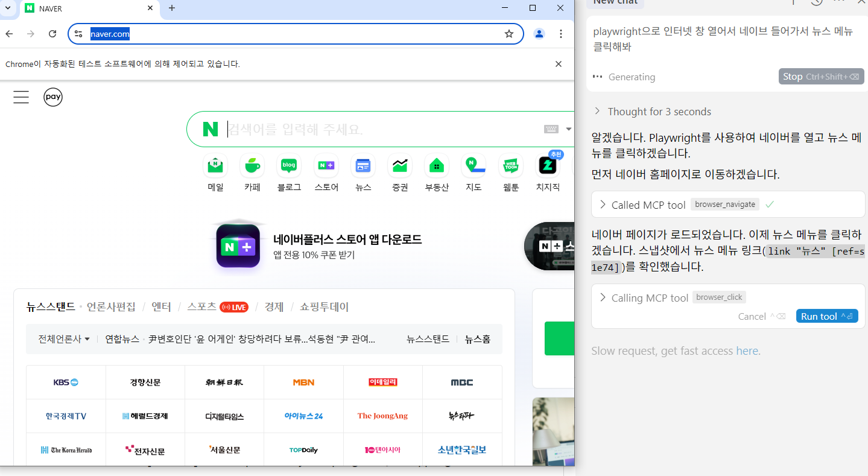Open the MBC press logo
The image size is (868, 476).
coord(462,382)
